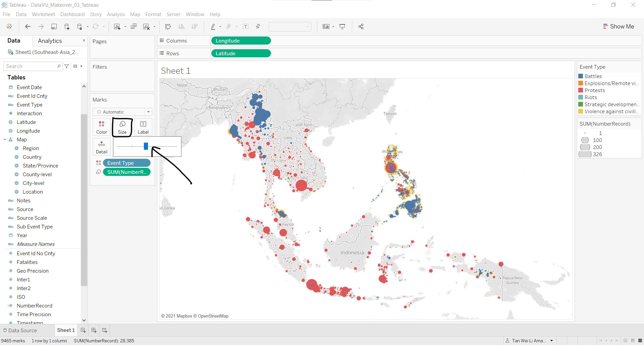The image size is (644, 345).
Task: Click the Detail card in Marks
Action: tap(102, 147)
